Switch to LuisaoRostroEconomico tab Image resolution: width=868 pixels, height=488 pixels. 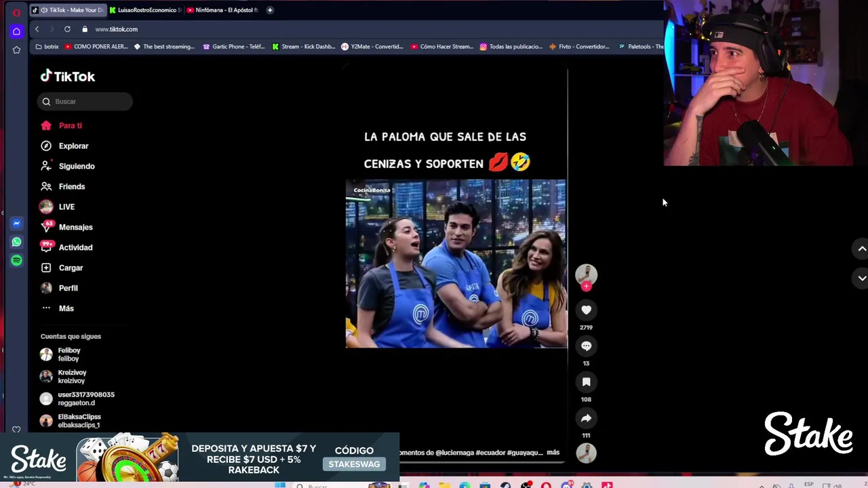146,10
